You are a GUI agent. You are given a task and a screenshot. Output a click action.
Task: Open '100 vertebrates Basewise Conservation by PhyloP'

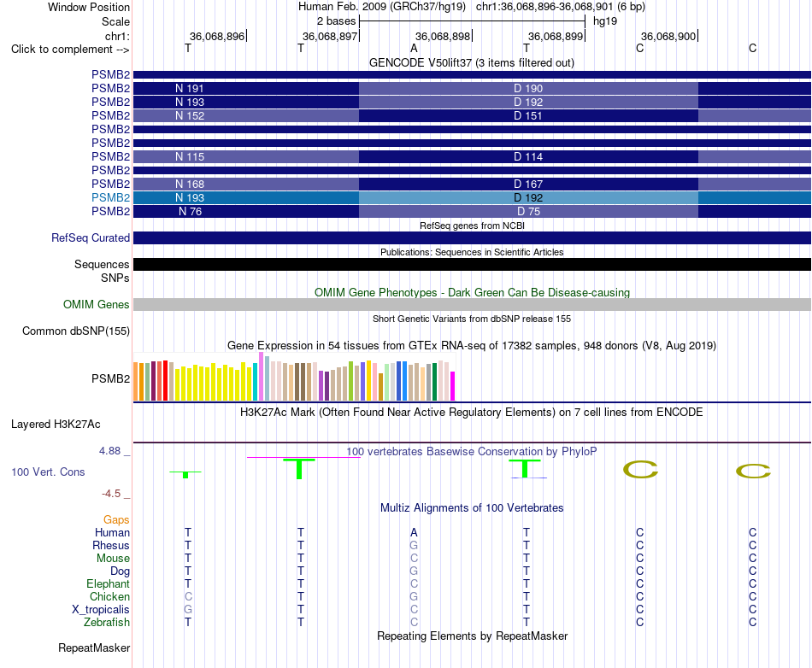tap(472, 451)
